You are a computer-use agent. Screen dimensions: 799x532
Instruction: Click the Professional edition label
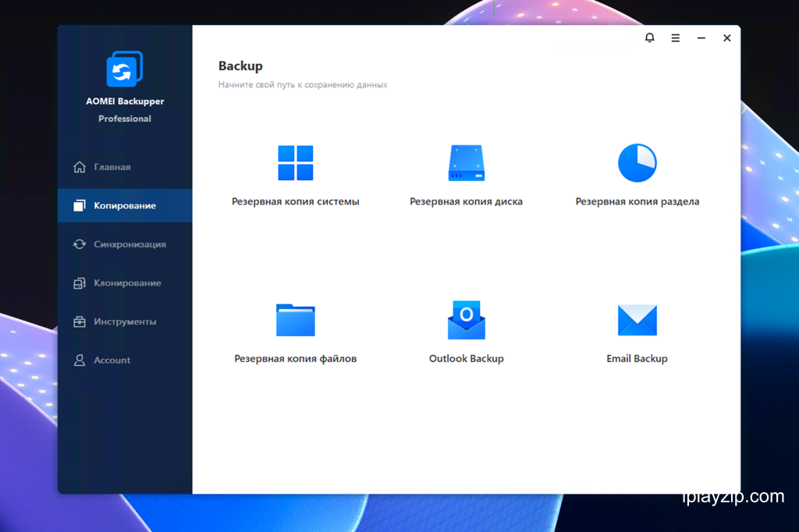pos(125,119)
